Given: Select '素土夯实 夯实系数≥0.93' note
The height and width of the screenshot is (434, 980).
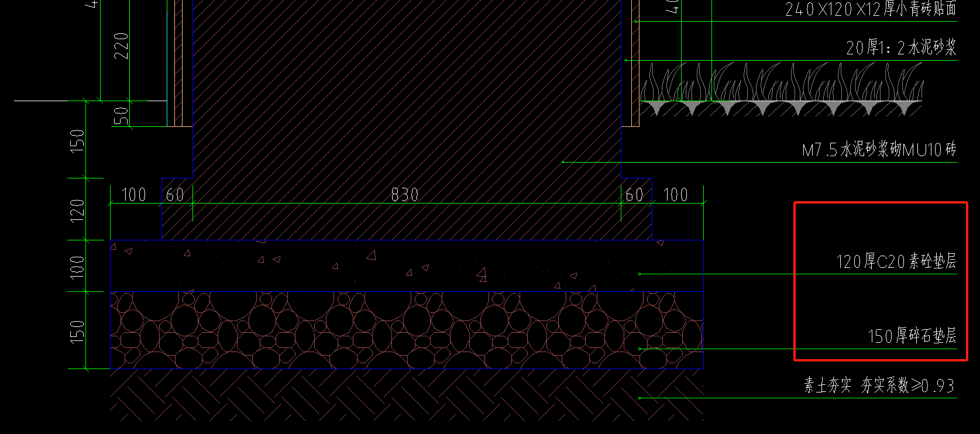Looking at the screenshot, I should pyautogui.click(x=879, y=385).
